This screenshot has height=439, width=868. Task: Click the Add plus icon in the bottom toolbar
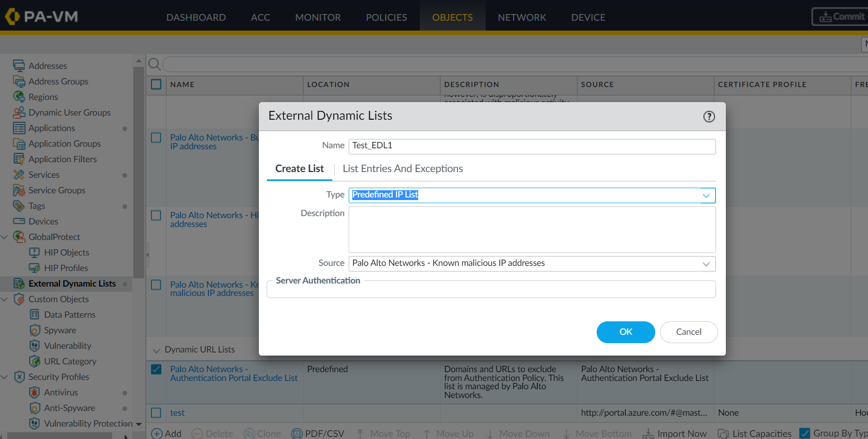(157, 433)
